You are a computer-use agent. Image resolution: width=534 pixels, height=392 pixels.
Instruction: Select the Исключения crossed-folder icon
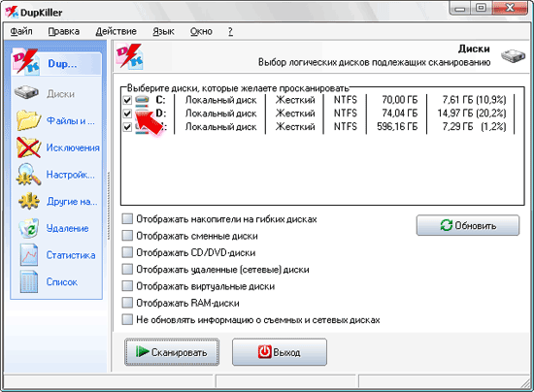click(28, 147)
